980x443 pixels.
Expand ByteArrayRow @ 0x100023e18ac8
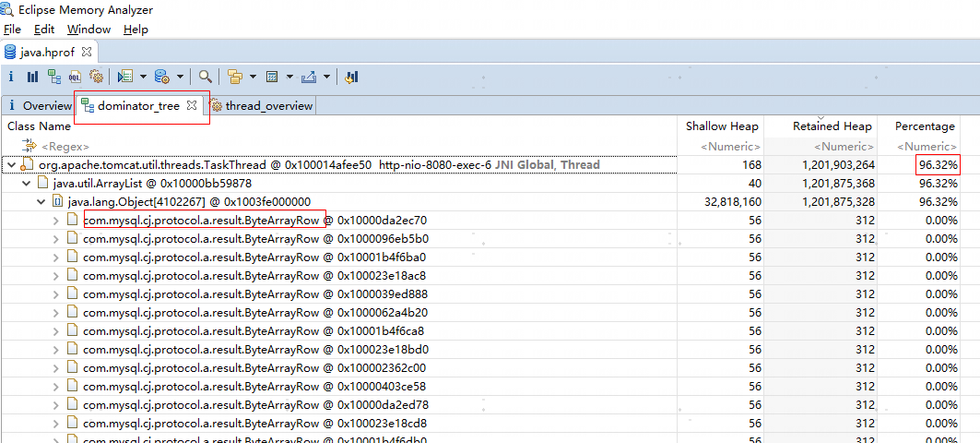click(x=56, y=275)
